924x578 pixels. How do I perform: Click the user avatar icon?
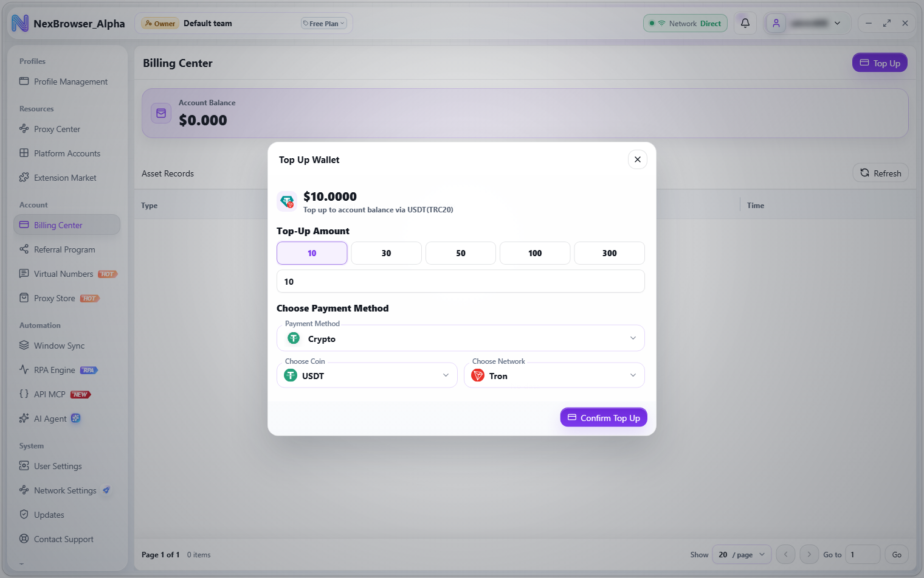776,23
